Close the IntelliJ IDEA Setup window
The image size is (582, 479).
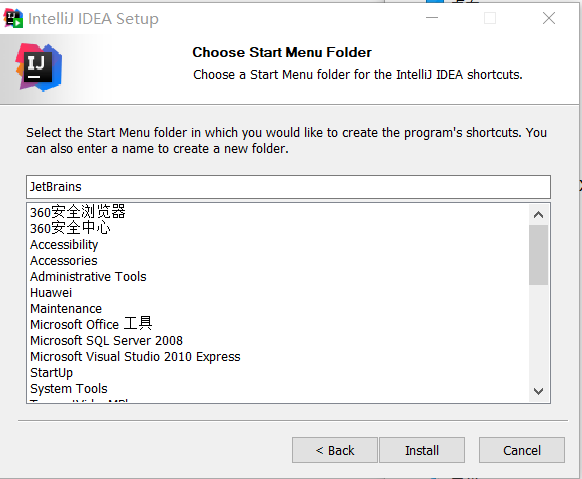pos(549,18)
